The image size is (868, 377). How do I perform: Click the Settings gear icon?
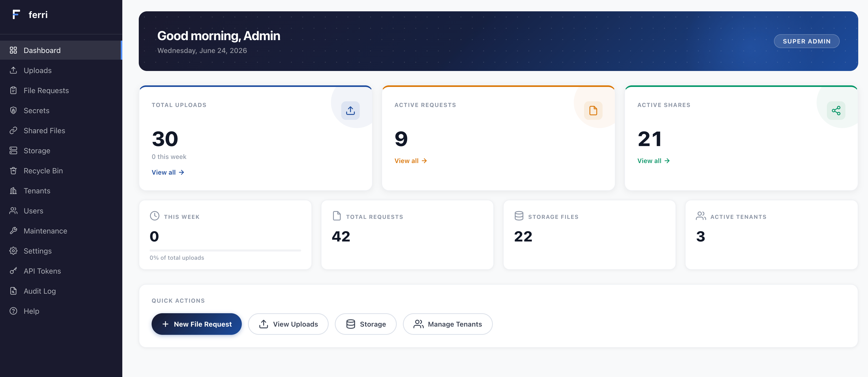pyautogui.click(x=13, y=251)
